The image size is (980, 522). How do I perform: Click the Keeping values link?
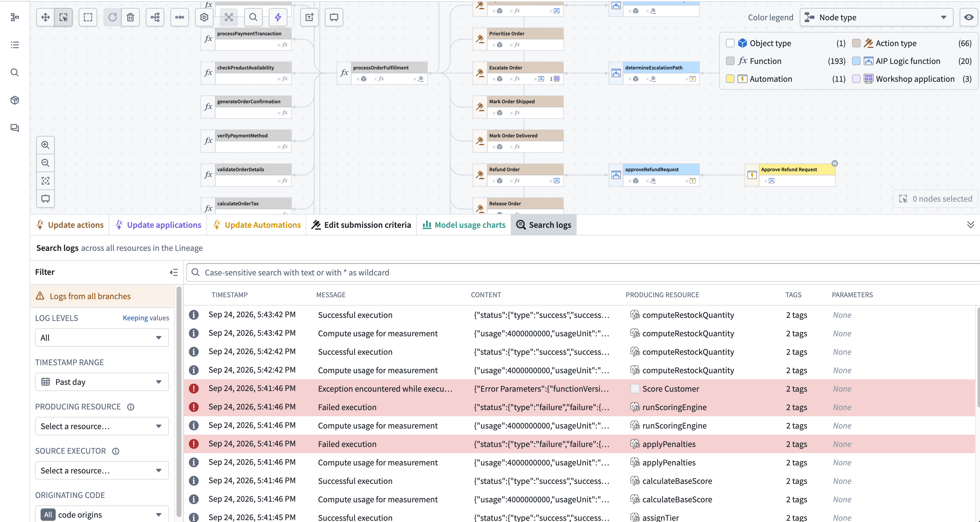coord(146,318)
